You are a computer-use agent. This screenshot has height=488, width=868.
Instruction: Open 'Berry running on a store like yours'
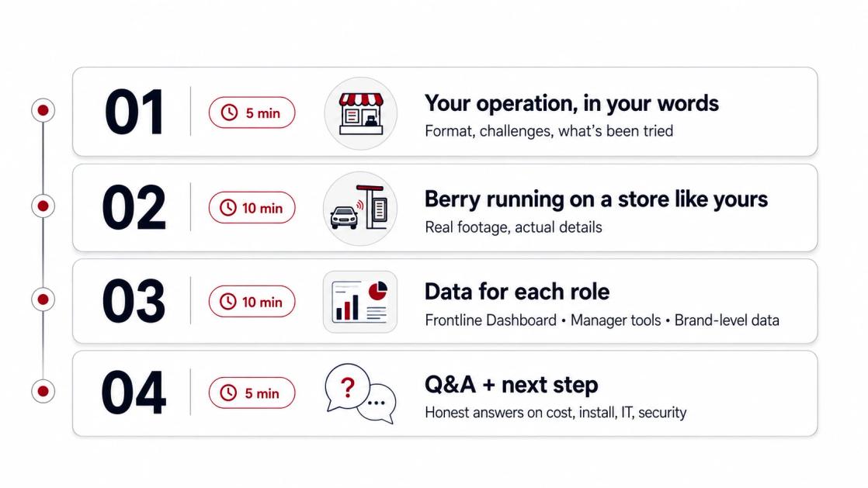[596, 199]
